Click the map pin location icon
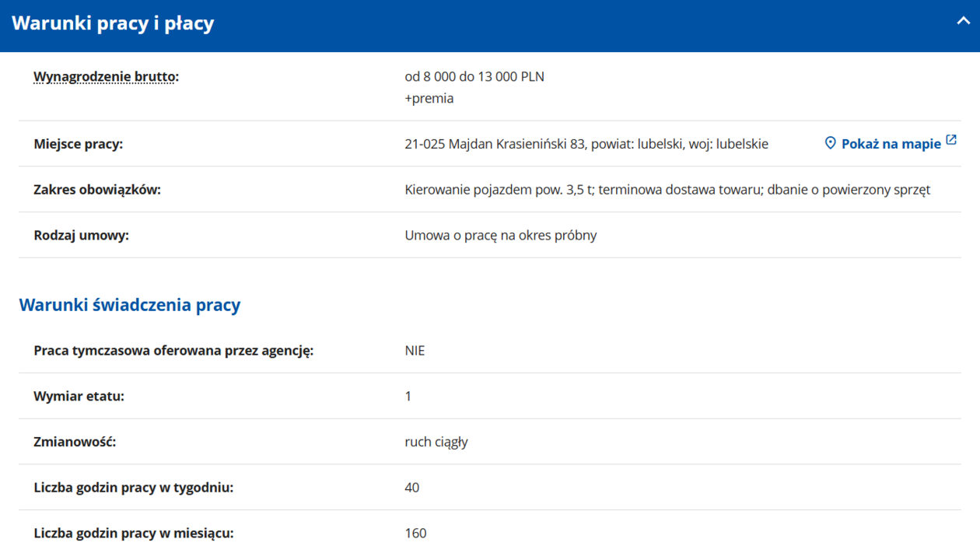Viewport: 980px width, 553px height. click(x=830, y=143)
